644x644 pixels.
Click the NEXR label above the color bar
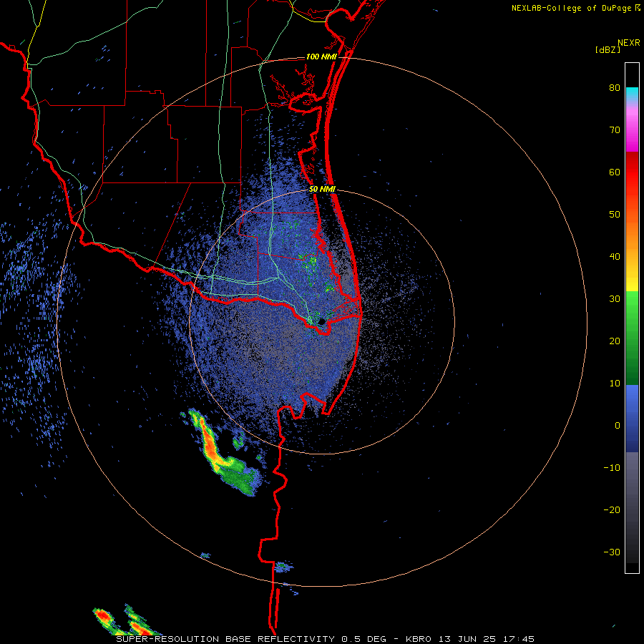(x=629, y=43)
